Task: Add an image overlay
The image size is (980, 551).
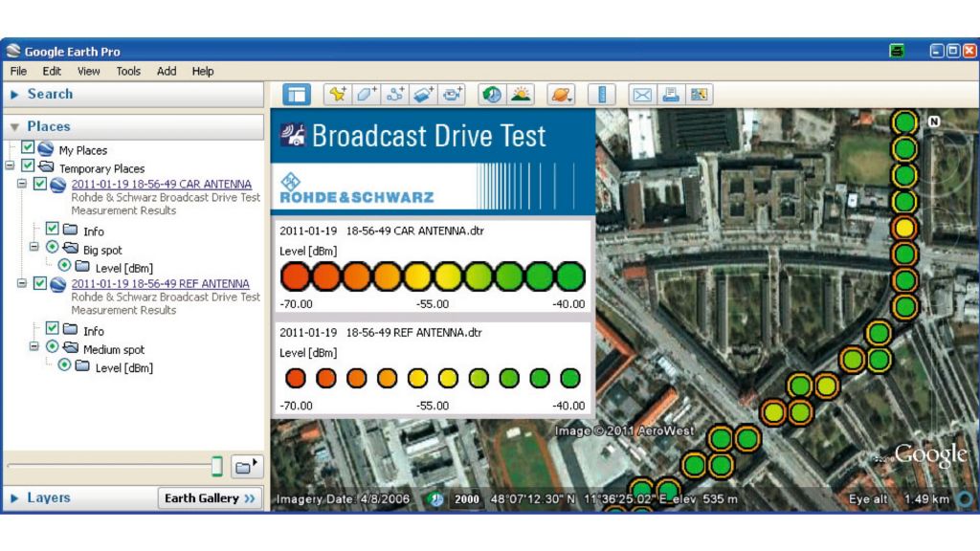Action: [x=423, y=94]
